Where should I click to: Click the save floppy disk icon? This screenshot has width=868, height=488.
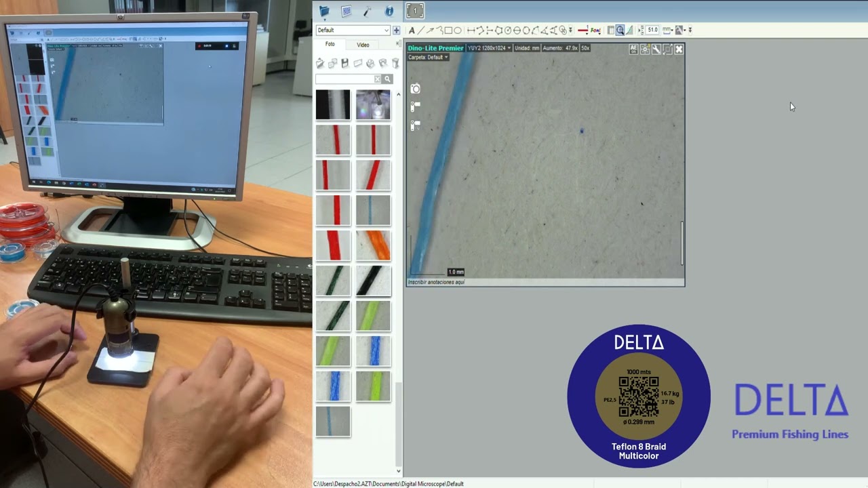[x=345, y=63]
